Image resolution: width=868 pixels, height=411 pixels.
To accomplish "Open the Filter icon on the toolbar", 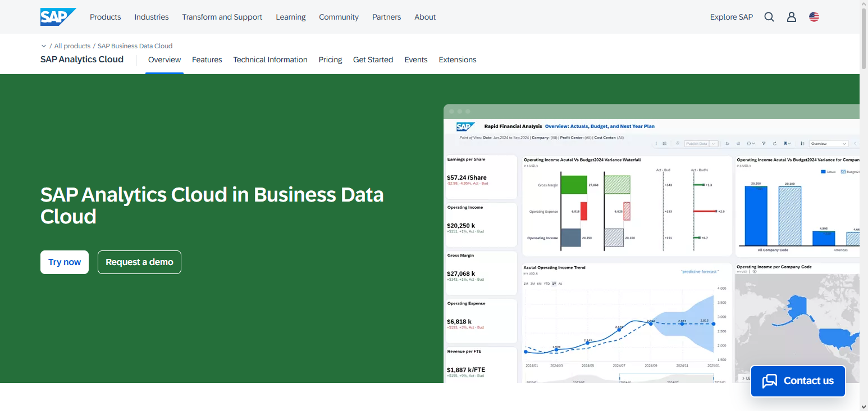I will [764, 143].
